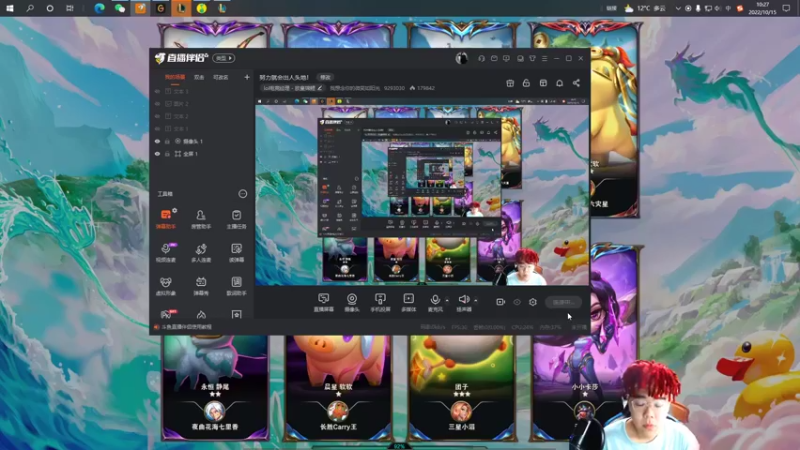This screenshot has height=450, width=800.
Task: Open the 弹幕秀 danmaku show tool
Action: coord(201,286)
